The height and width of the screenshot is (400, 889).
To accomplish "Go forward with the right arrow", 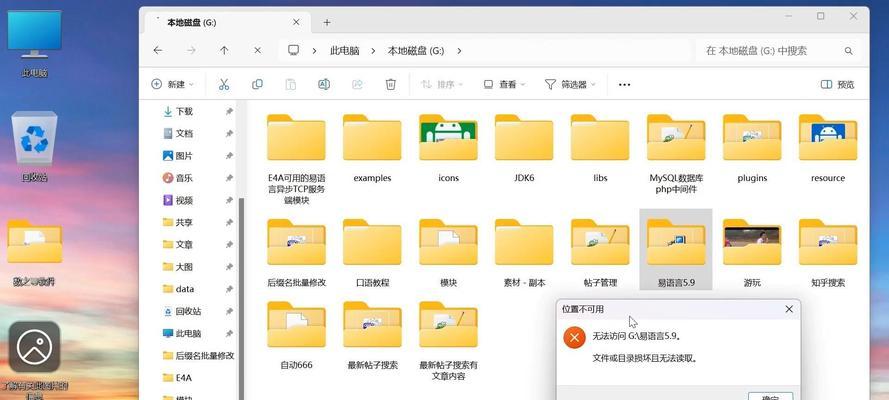I will coord(191,50).
